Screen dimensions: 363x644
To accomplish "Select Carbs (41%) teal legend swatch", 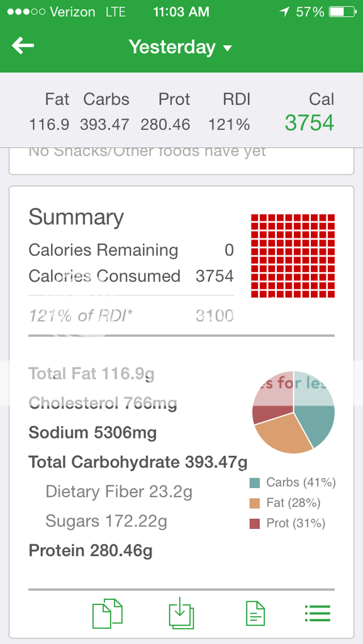I will tap(255, 482).
